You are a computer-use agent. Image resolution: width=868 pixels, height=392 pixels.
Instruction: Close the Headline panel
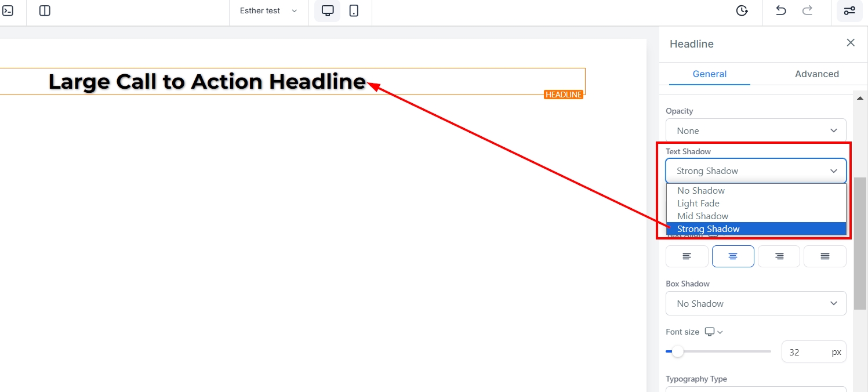click(x=851, y=42)
